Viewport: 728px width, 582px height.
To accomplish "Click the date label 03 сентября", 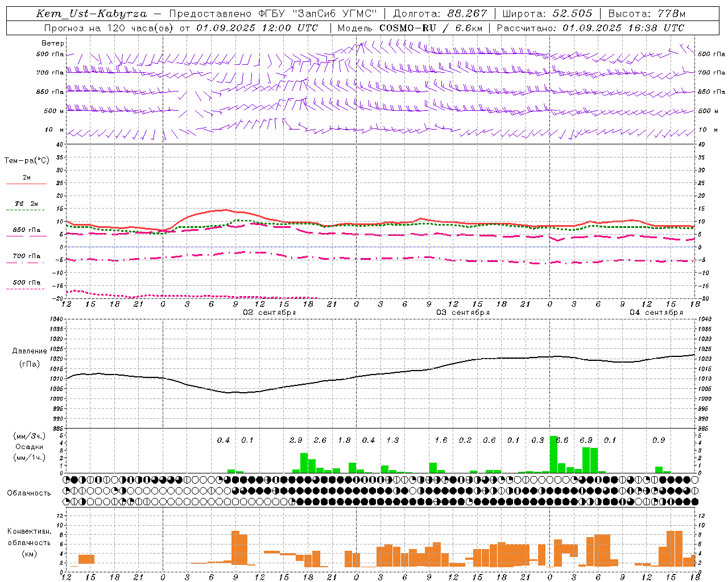I will coord(463,313).
